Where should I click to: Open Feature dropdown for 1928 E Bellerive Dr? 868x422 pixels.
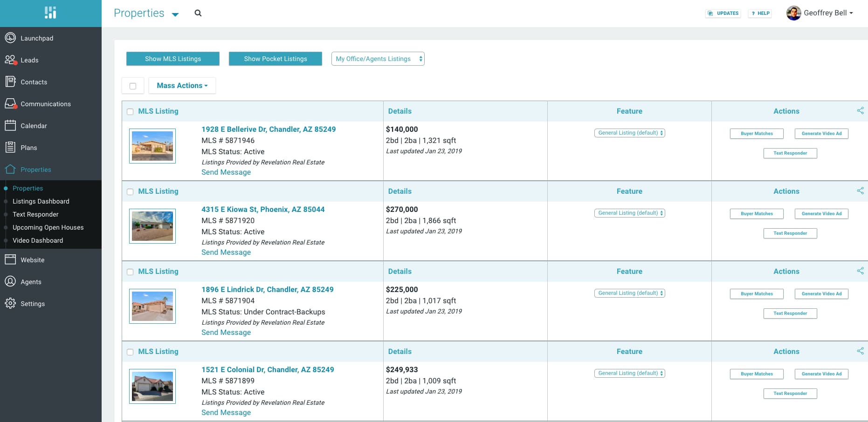[x=629, y=133]
